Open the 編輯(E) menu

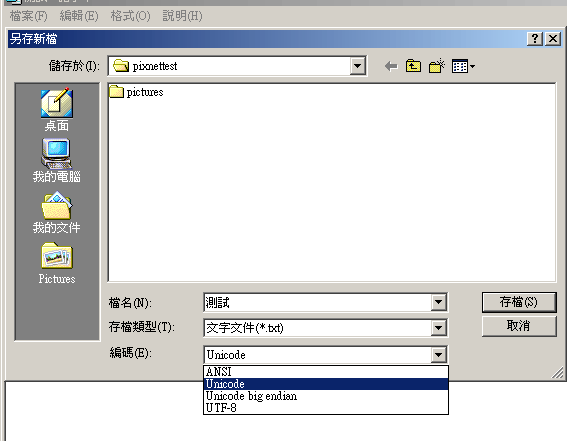[79, 16]
